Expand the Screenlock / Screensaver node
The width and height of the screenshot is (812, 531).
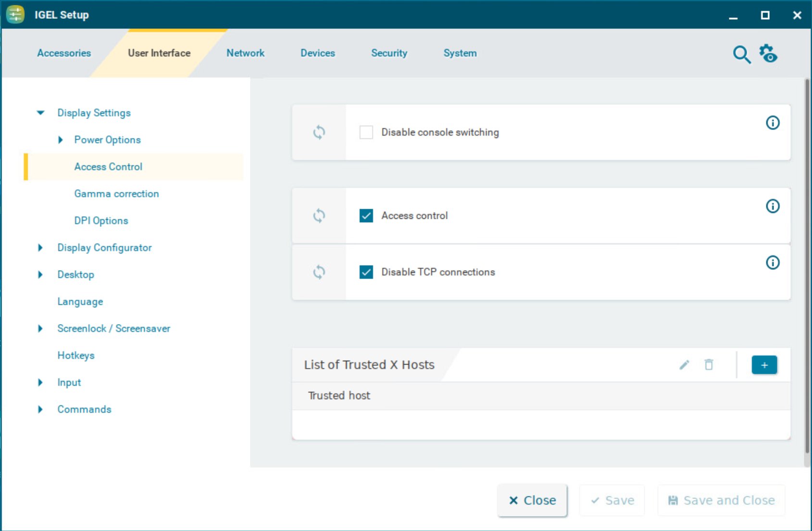tap(40, 329)
